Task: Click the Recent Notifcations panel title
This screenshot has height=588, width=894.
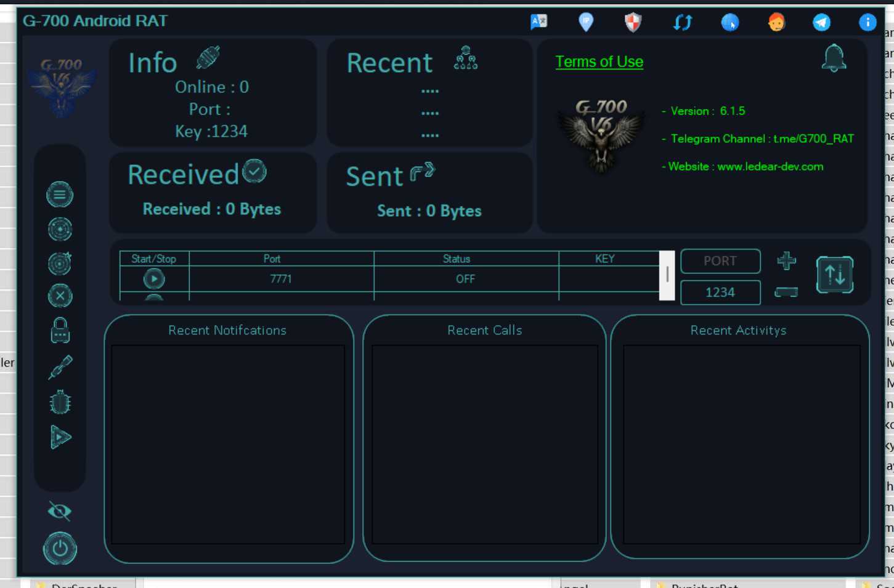Action: pos(227,331)
